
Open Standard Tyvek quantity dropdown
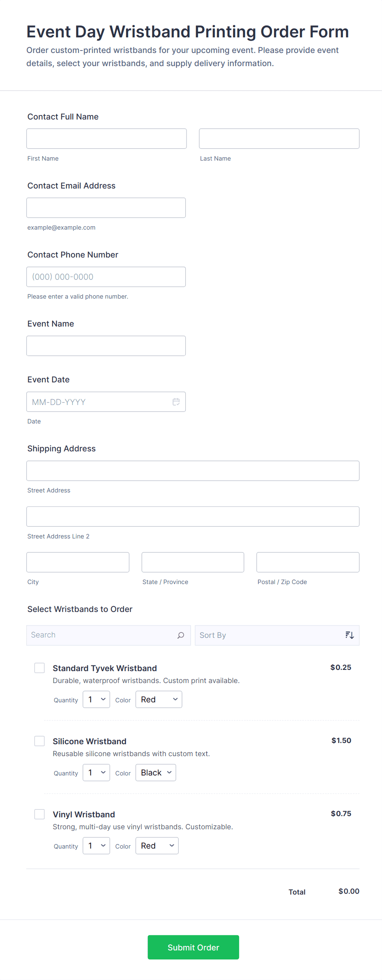click(96, 699)
